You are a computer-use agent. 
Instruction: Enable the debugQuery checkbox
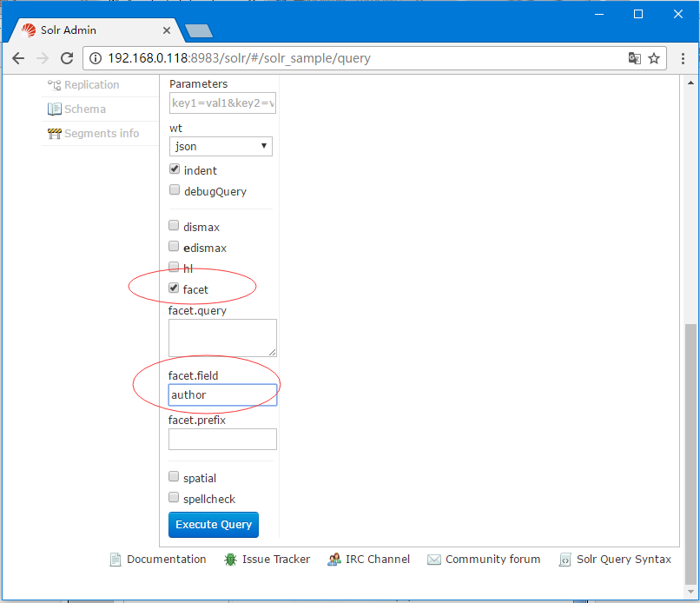[175, 189]
